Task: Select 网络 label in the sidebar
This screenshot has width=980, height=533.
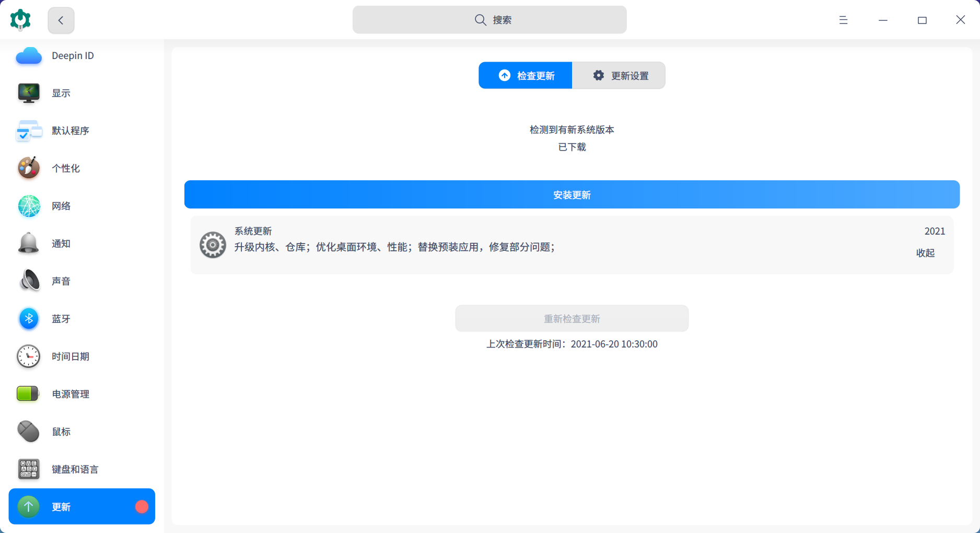Action: [x=61, y=206]
